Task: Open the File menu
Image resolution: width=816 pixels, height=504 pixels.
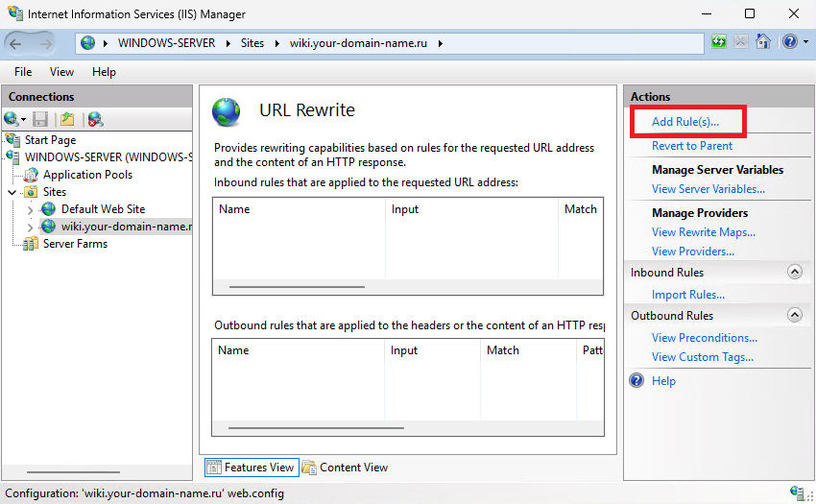Action: pos(23,72)
